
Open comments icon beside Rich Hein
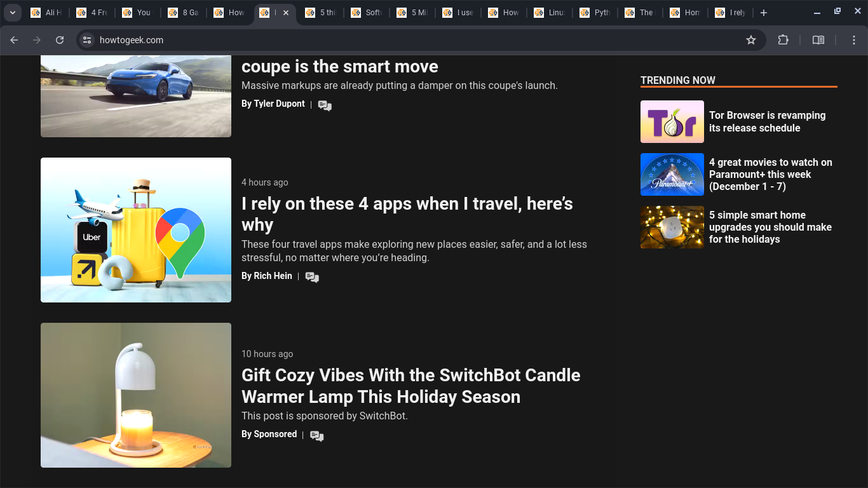click(x=312, y=277)
